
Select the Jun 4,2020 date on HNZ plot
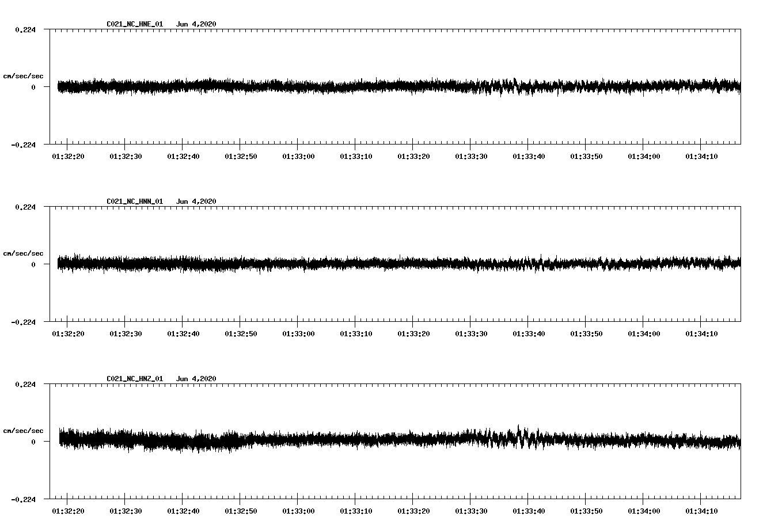tap(196, 379)
